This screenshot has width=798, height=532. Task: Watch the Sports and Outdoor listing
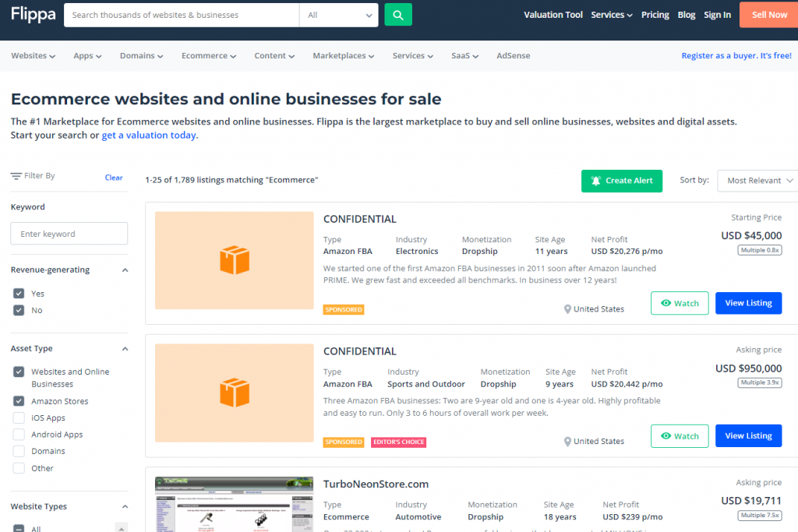[x=680, y=436]
